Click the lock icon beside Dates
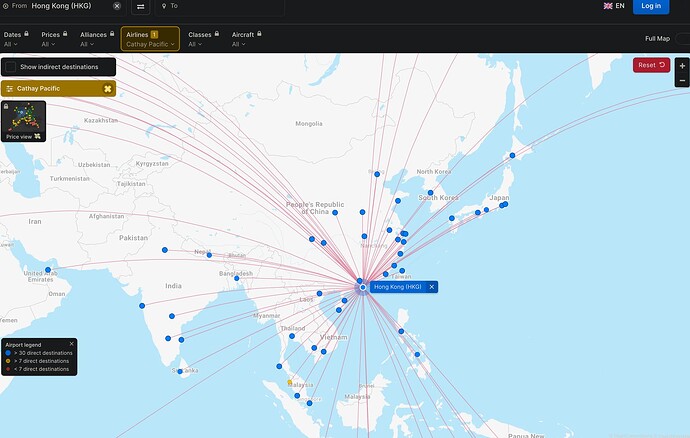This screenshot has height=438, width=690. [x=26, y=33]
